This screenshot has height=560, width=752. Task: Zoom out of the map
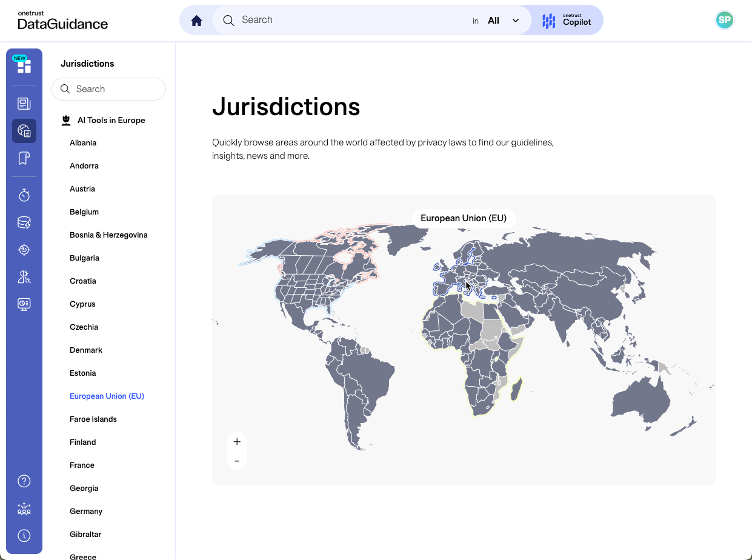pos(237,461)
